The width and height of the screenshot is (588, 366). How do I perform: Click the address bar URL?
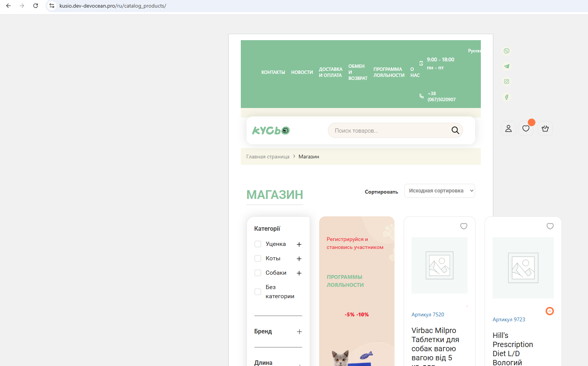click(x=113, y=6)
